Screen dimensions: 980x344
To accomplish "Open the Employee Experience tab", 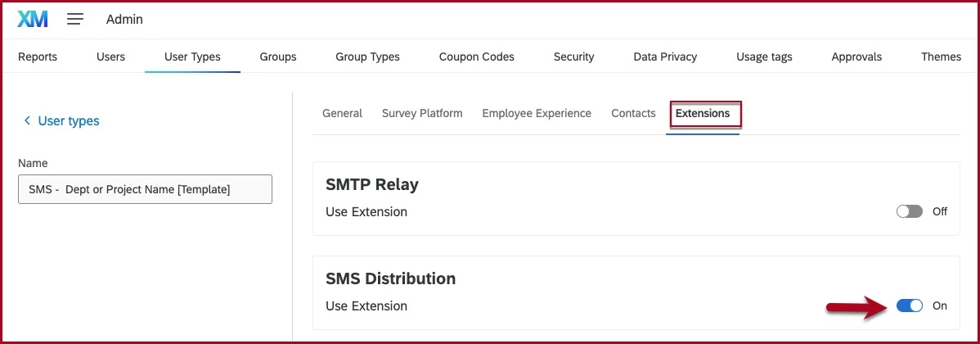I will (537, 113).
